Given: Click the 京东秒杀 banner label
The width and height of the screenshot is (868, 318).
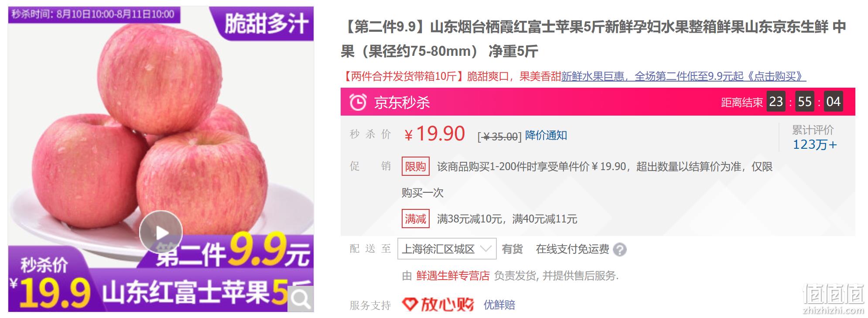Looking at the screenshot, I should pyautogui.click(x=402, y=103).
